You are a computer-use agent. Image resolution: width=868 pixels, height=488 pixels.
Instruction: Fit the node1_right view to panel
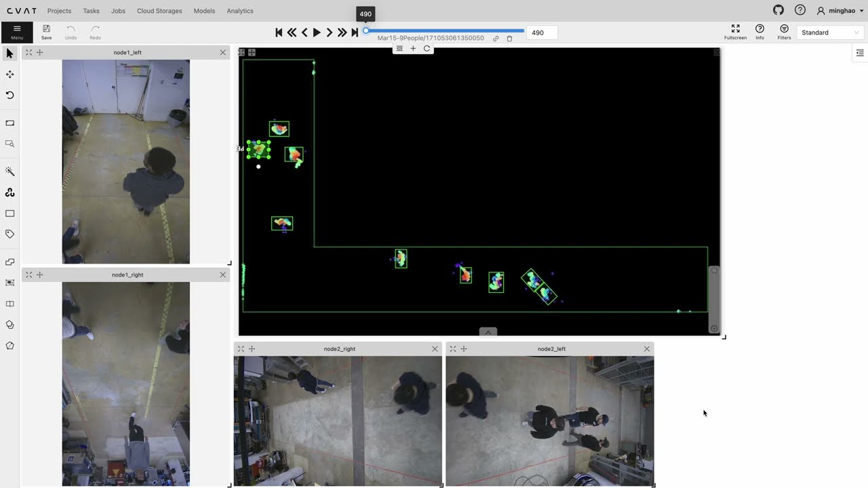point(28,274)
